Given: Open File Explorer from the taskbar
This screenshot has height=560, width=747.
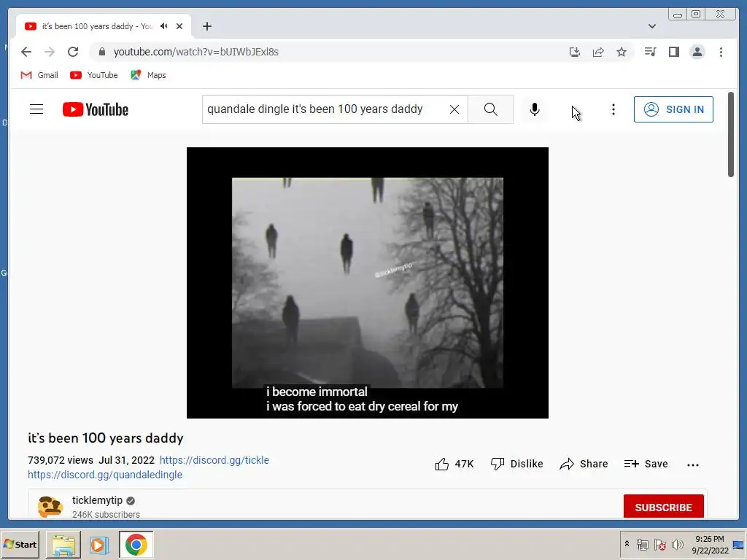Looking at the screenshot, I should point(63,545).
